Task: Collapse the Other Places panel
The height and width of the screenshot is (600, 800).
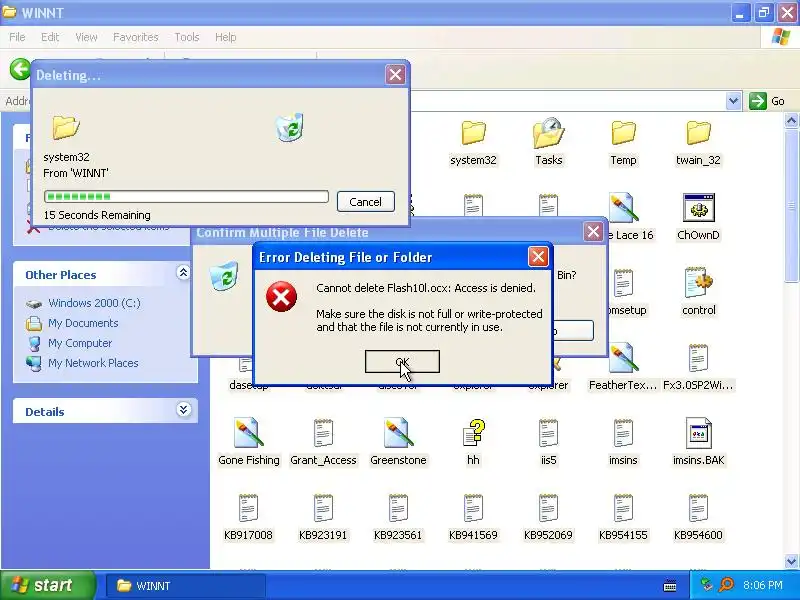Action: [x=183, y=272]
